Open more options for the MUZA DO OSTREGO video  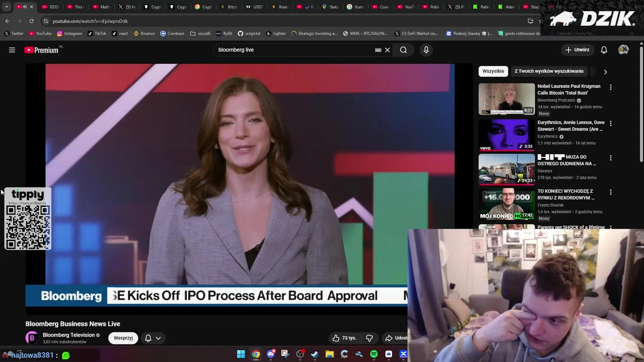(x=611, y=158)
